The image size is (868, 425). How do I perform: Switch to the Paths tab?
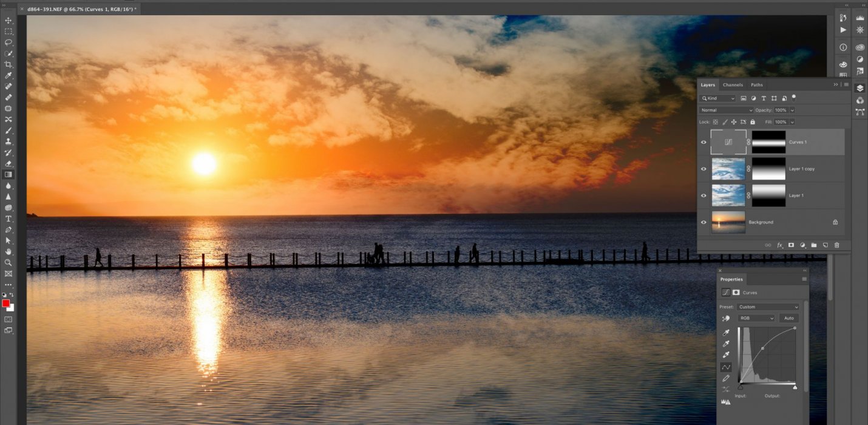coord(756,85)
